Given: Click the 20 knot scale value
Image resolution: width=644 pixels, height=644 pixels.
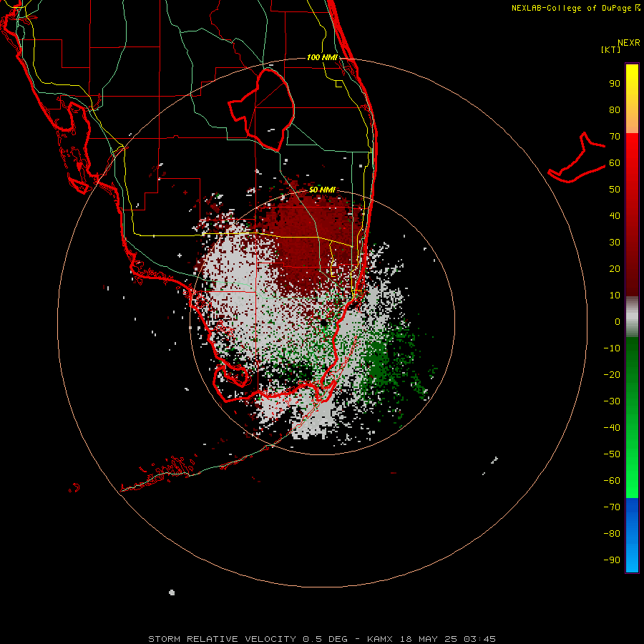Looking at the screenshot, I should point(615,268).
